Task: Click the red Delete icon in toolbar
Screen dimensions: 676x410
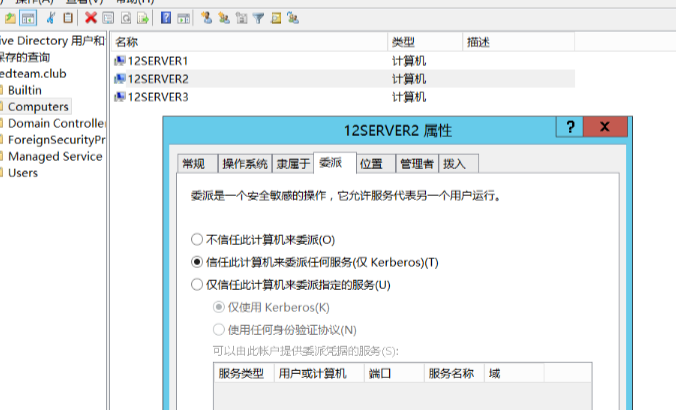Action: click(91, 17)
